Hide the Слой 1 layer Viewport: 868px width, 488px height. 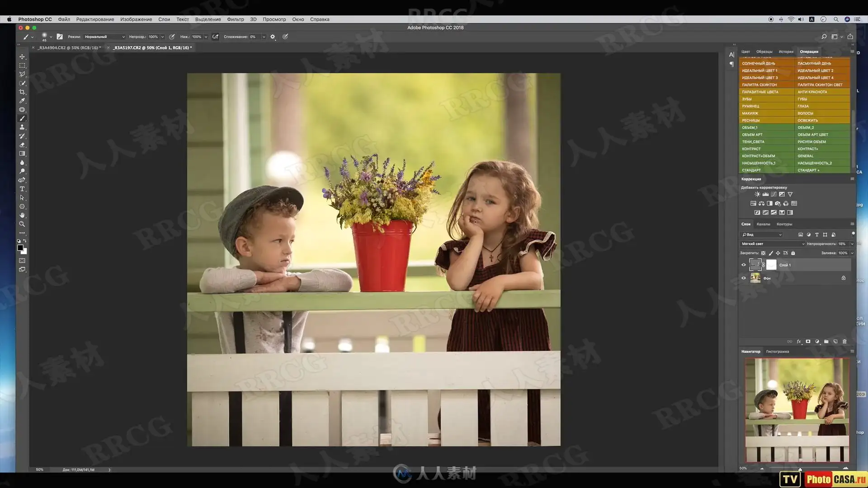(744, 265)
